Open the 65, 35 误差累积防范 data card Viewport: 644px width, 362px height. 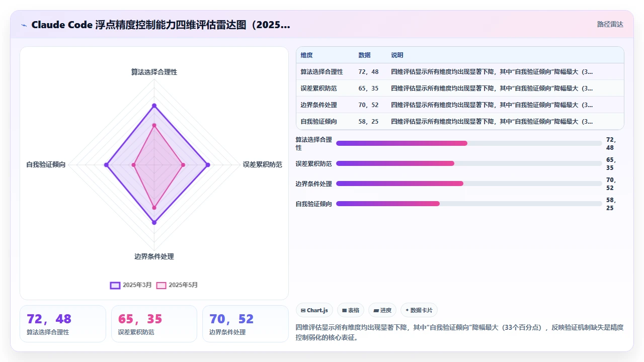click(x=154, y=324)
